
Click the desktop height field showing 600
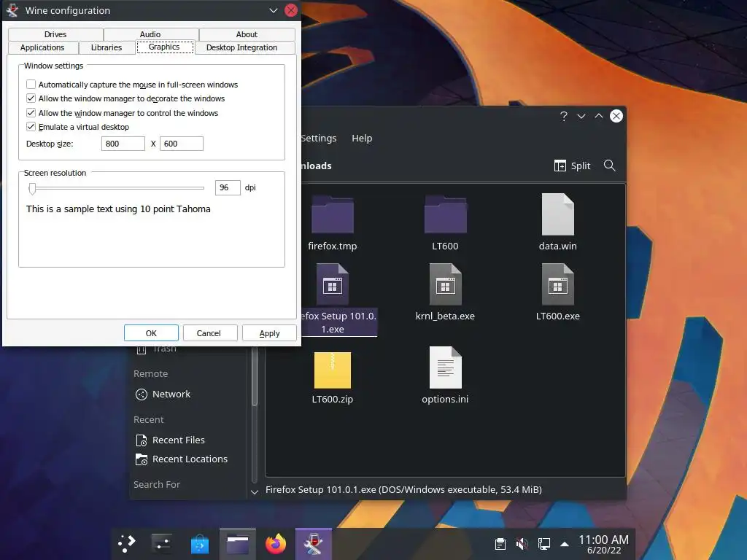[x=182, y=144]
